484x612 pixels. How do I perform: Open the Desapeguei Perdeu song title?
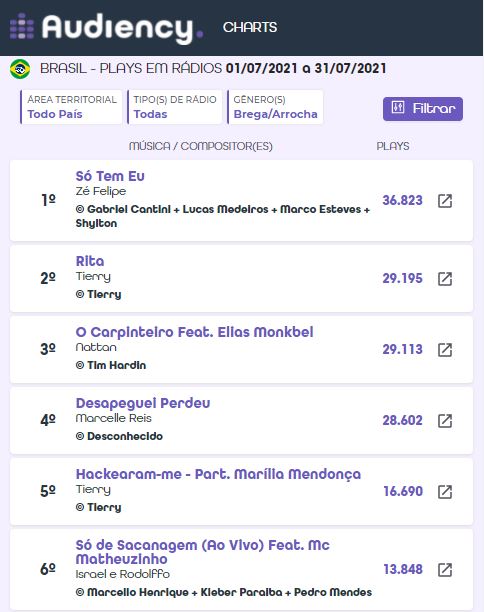[143, 403]
